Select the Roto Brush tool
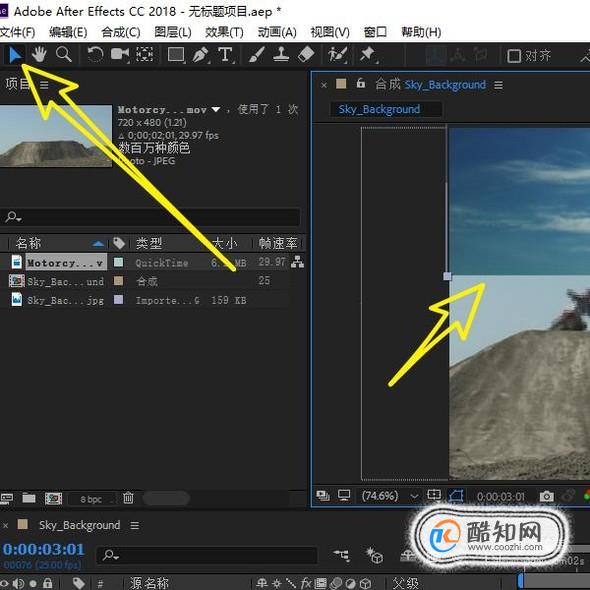590x590 pixels. [x=337, y=55]
